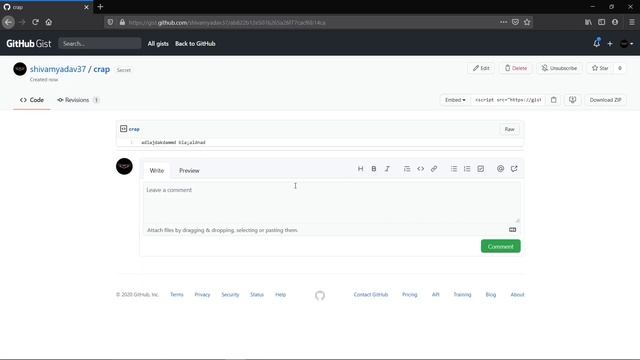The image size is (640, 360).
Task: Add a link to the comment
Action: click(x=434, y=169)
